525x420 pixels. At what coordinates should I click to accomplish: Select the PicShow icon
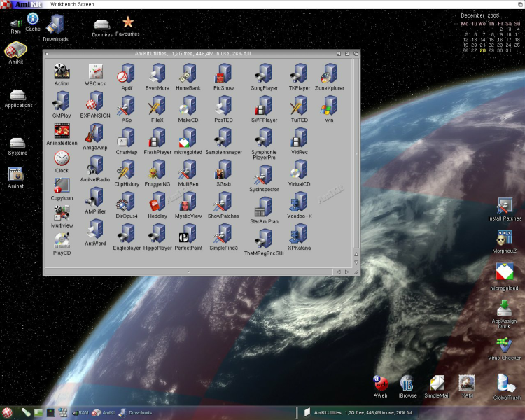[x=223, y=73]
